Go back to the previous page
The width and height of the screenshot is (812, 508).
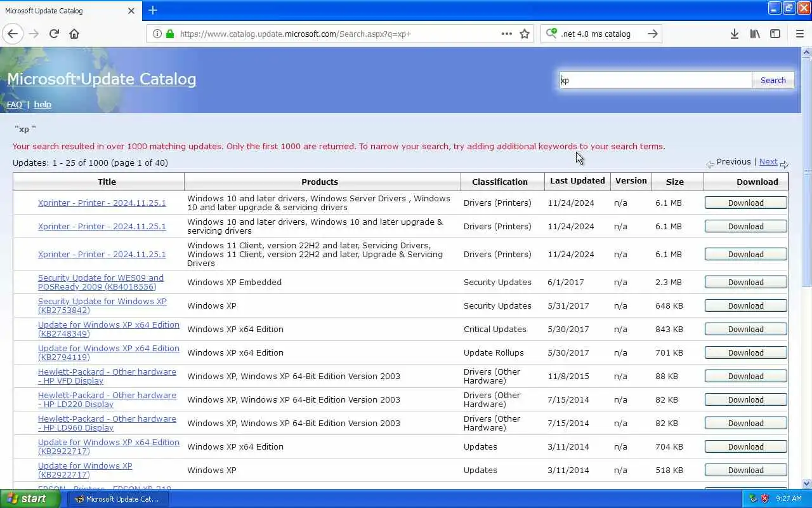(13, 34)
